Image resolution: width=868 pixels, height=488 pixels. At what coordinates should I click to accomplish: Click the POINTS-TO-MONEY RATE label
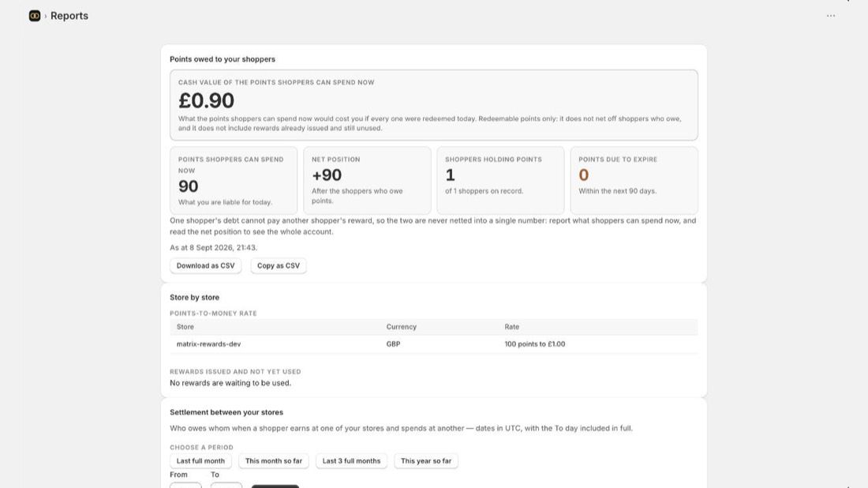point(213,313)
